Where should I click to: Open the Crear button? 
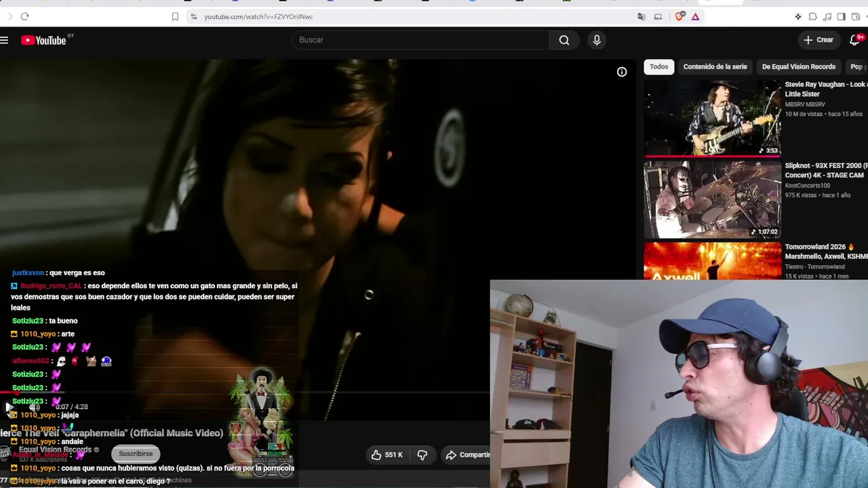click(x=818, y=40)
